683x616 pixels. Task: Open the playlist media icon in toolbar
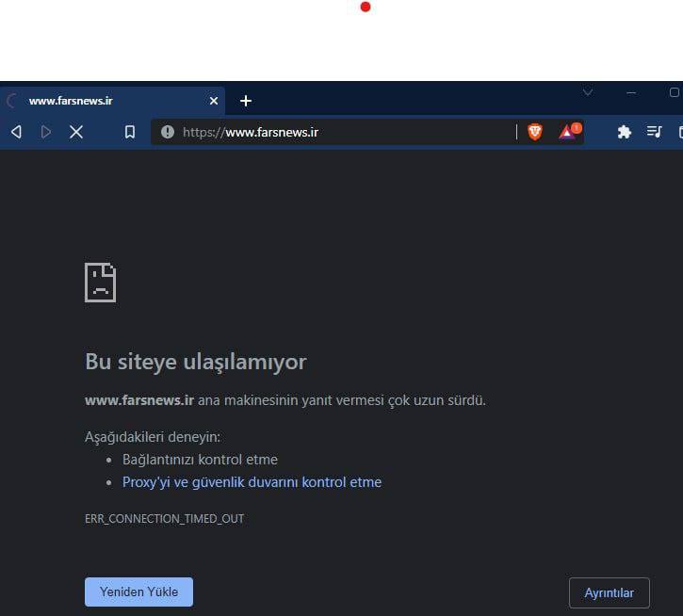[654, 132]
